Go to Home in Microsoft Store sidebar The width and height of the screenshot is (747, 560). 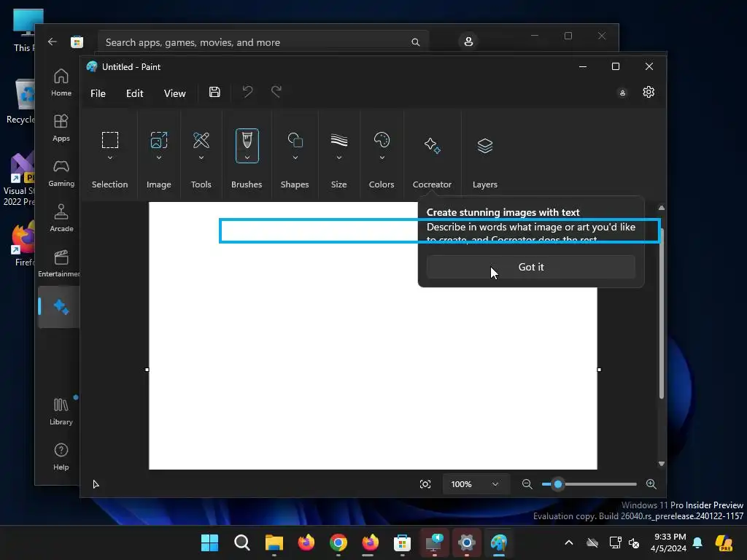[61, 82]
